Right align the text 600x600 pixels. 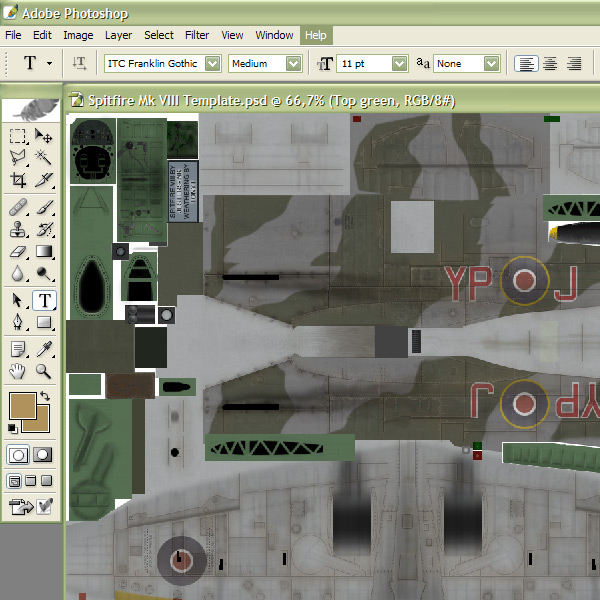tap(574, 64)
